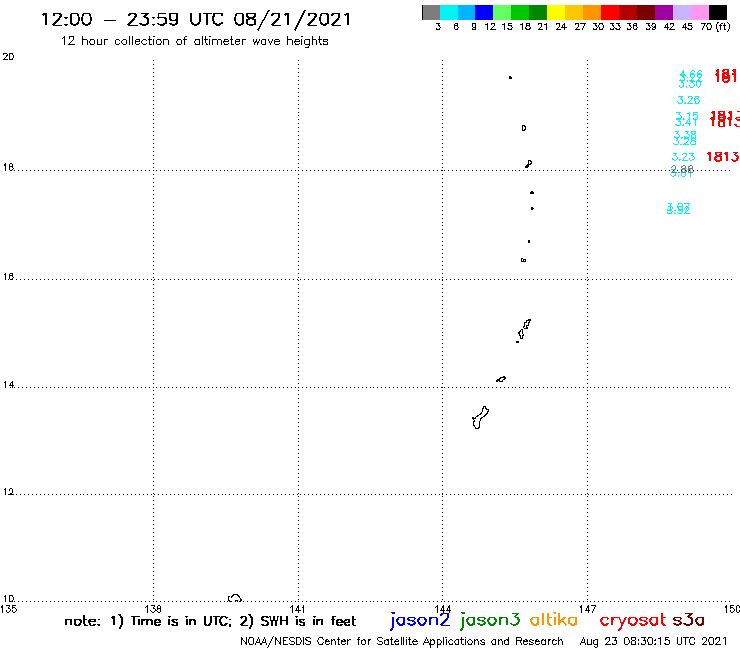Click the cyan 6 ft legend swatch

[x=449, y=12]
